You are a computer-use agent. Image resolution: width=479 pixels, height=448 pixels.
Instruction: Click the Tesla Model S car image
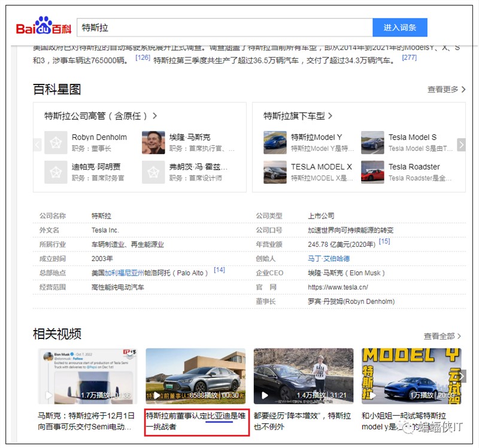(372, 143)
